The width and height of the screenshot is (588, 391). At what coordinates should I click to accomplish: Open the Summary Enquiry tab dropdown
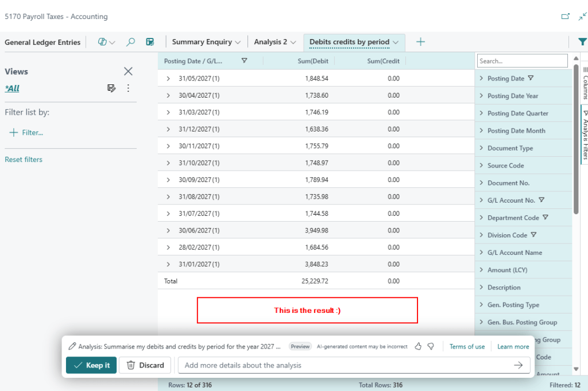tap(238, 42)
